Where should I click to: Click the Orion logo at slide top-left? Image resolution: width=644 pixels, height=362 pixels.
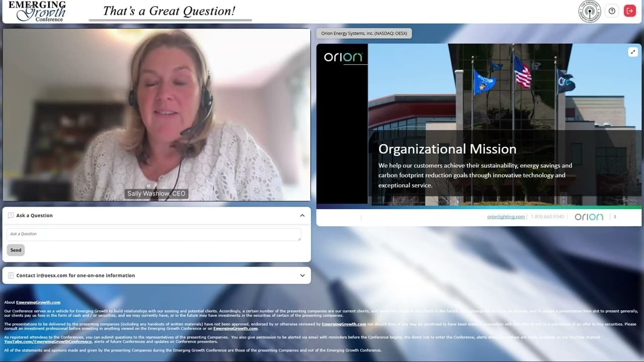(343, 57)
